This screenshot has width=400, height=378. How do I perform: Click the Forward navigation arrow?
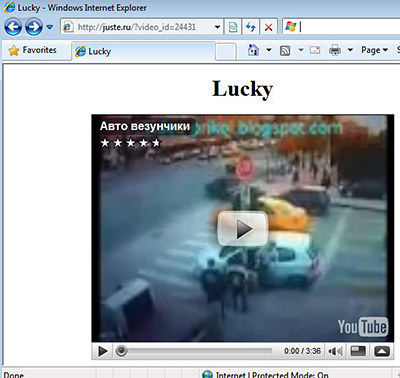34,27
